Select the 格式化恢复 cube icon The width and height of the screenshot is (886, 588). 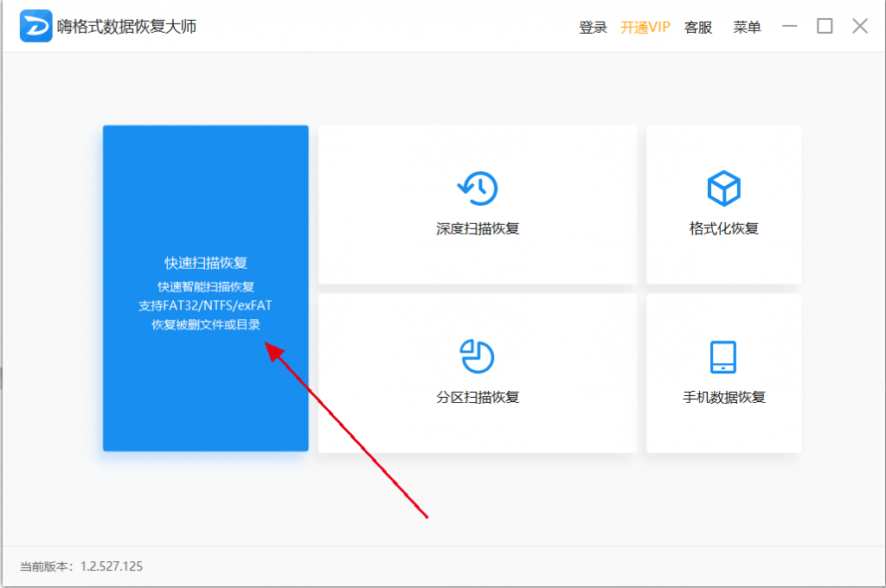click(x=724, y=189)
